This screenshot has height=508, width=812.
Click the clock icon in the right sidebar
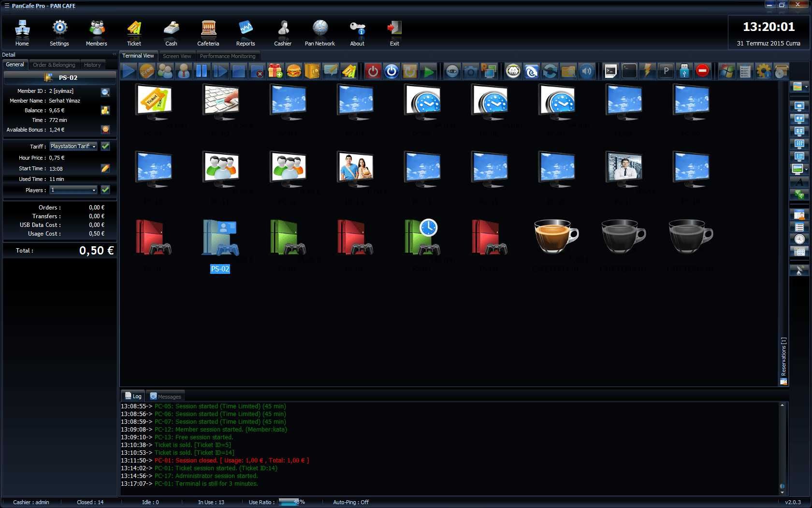pyautogui.click(x=799, y=239)
